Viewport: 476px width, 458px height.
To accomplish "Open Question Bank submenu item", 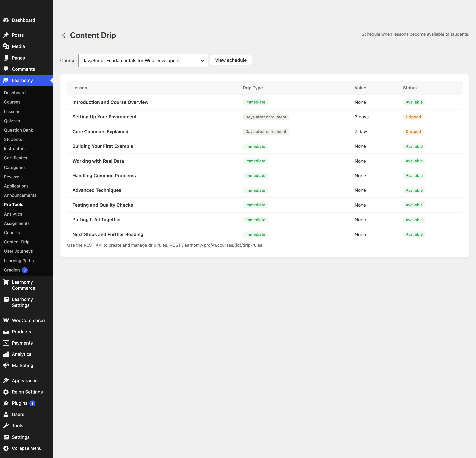I will 19,130.
